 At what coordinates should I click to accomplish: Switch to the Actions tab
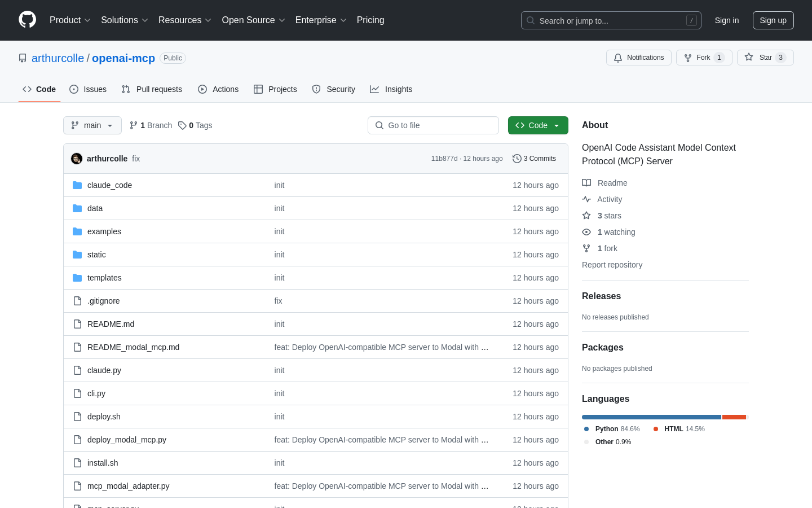(x=218, y=89)
